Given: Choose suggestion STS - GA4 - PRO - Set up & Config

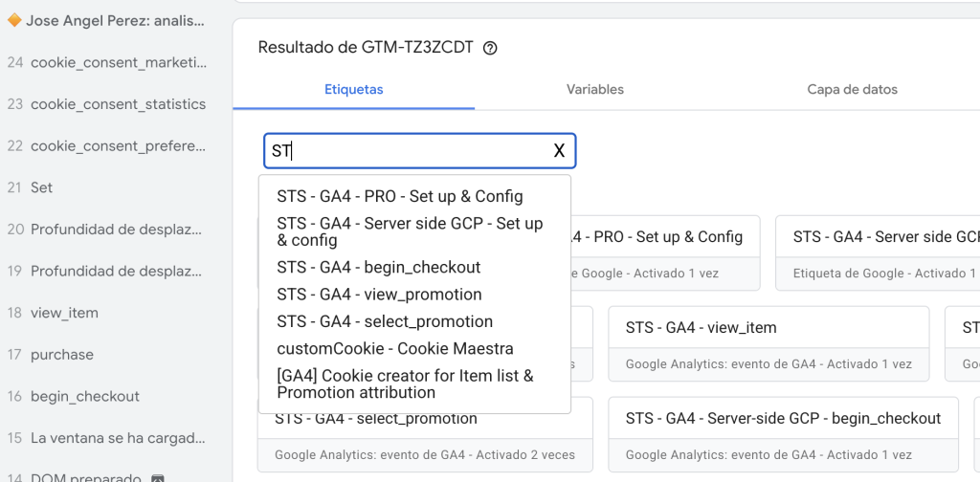Looking at the screenshot, I should (x=400, y=197).
